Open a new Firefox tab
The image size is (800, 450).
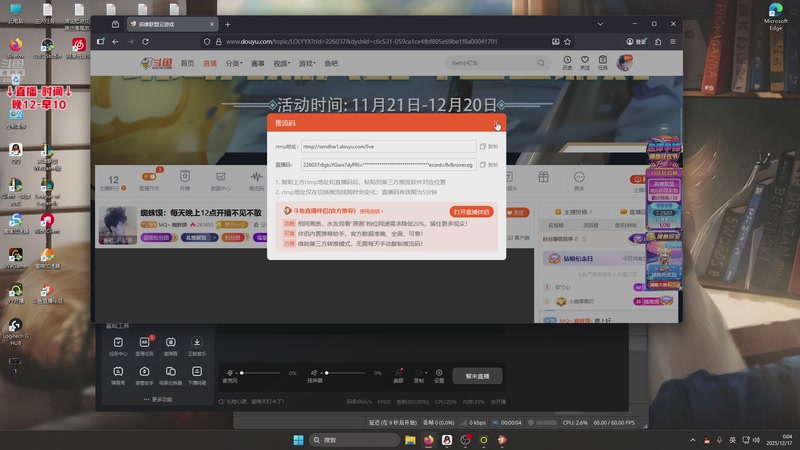[x=228, y=24]
